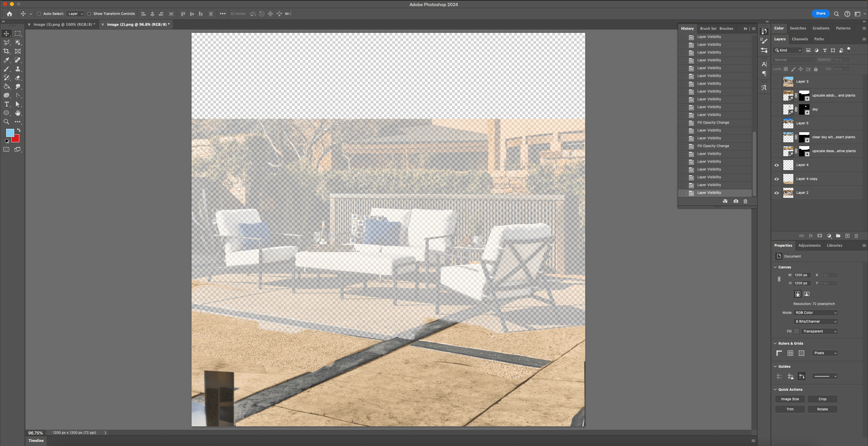The image size is (868, 446).
Task: Open the RGB Color mode dropdown
Action: [816, 312]
